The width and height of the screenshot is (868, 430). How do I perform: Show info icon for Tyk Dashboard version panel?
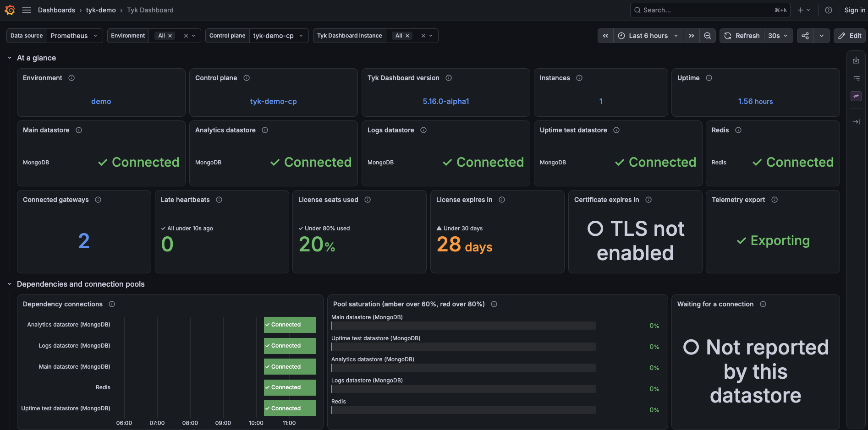click(449, 78)
